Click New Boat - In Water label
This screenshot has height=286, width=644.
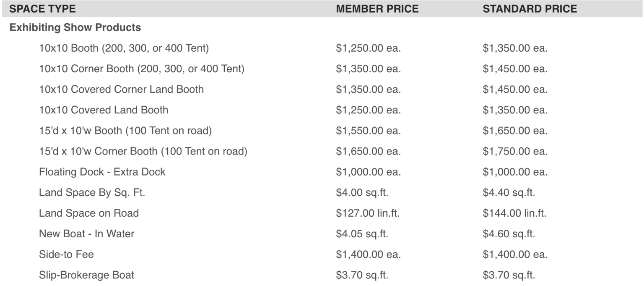tap(87, 234)
